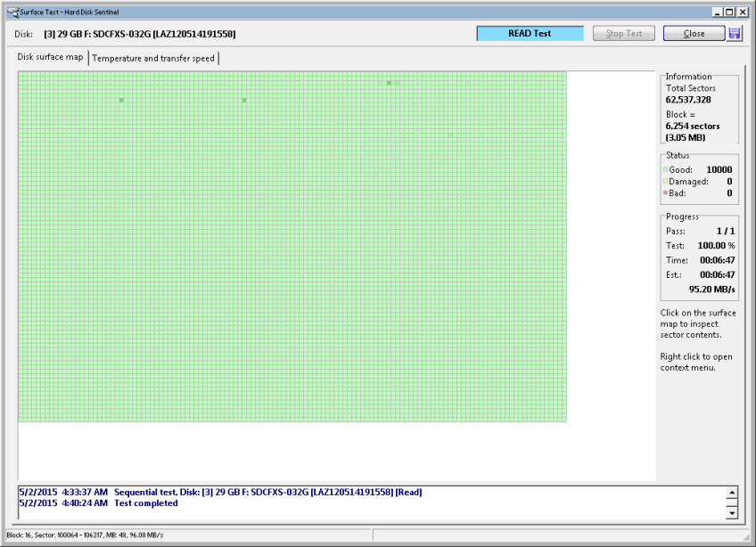This screenshot has height=547, width=756.
Task: Click the Hard Disk Sentinel title bar icon
Action: click(12, 12)
